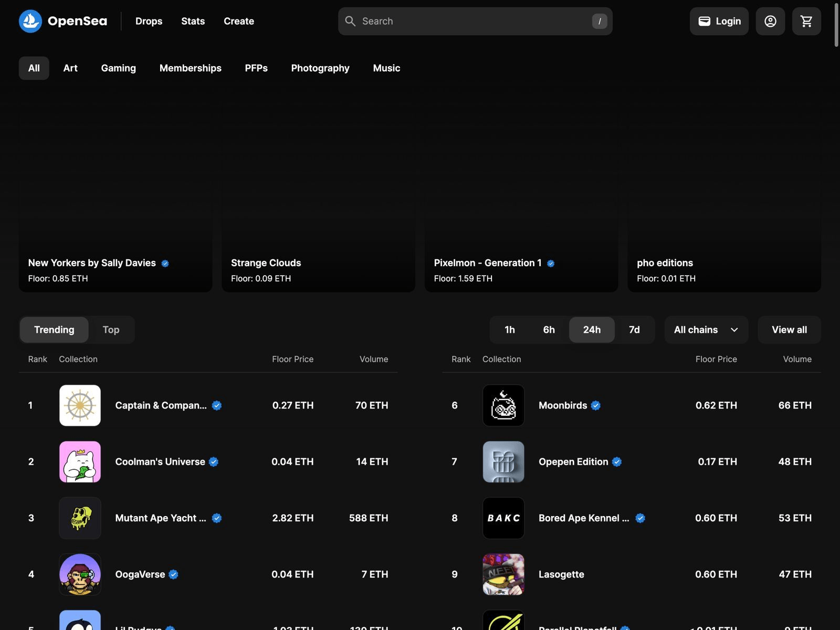Expand the All chains dropdown
Viewport: 840px width, 630px height.
[706, 330]
